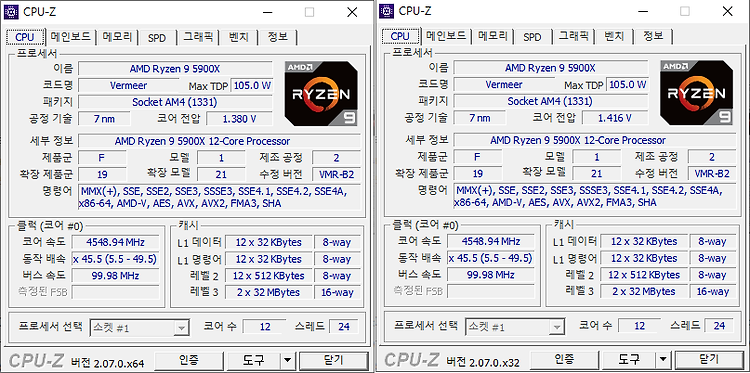Click the empty 측정된 FSB field, left window
The height and width of the screenshot is (373, 750).
click(115, 292)
